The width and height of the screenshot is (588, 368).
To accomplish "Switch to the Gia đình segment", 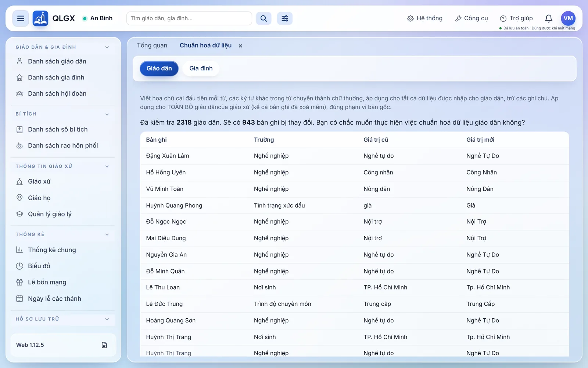I will (x=201, y=68).
